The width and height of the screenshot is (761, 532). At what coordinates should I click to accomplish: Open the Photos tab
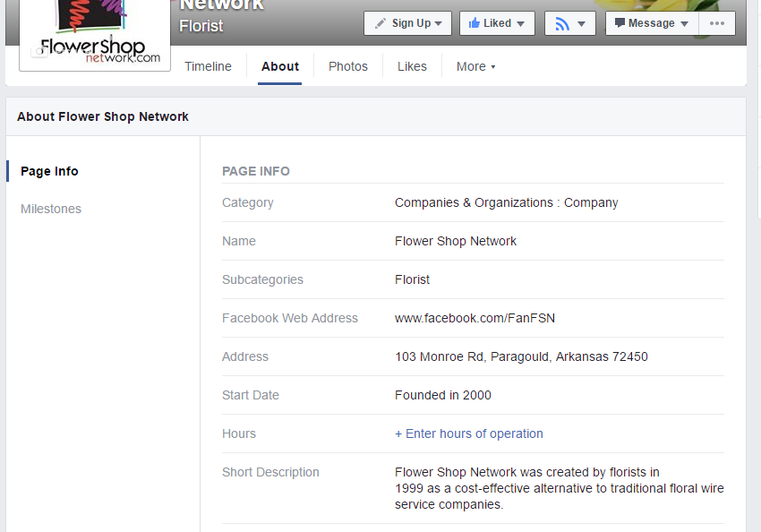(x=348, y=66)
